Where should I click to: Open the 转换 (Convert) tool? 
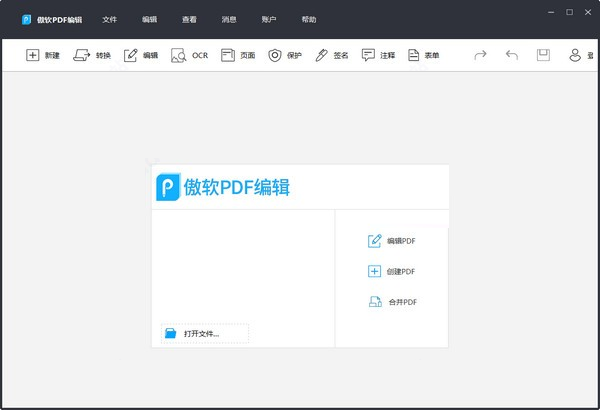[82, 55]
